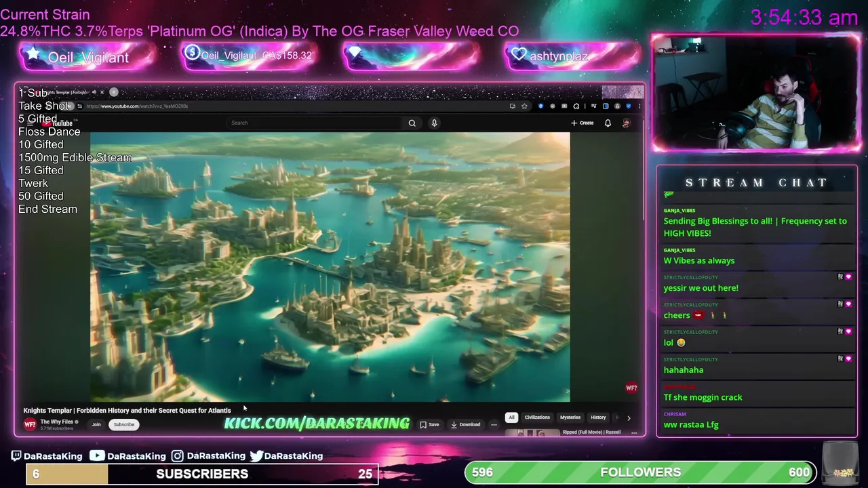This screenshot has height=488, width=868.
Task: Click 'Tf she moggin crack' chat message
Action: 703,397
